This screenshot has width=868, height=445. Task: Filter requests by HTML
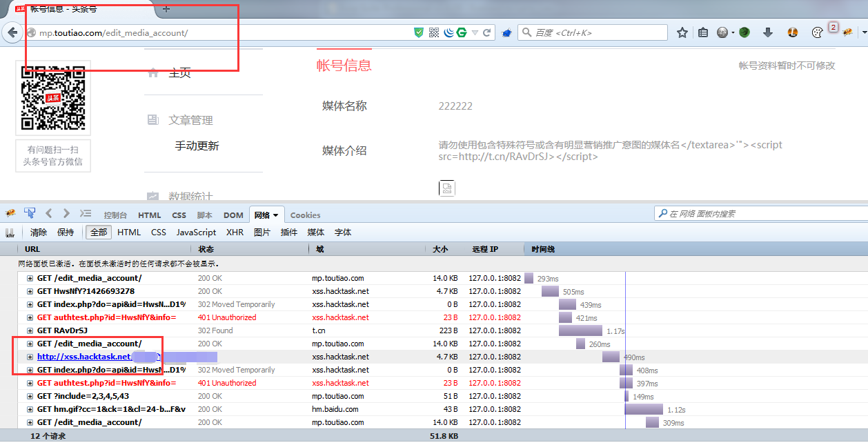pyautogui.click(x=129, y=233)
